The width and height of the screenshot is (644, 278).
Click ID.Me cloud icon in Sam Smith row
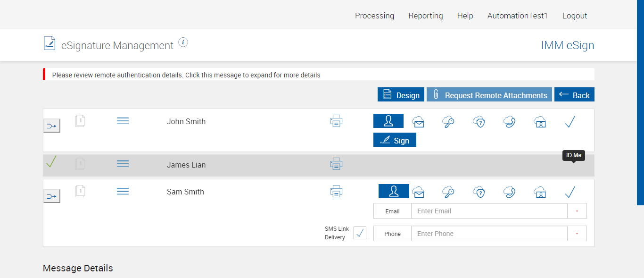540,192
